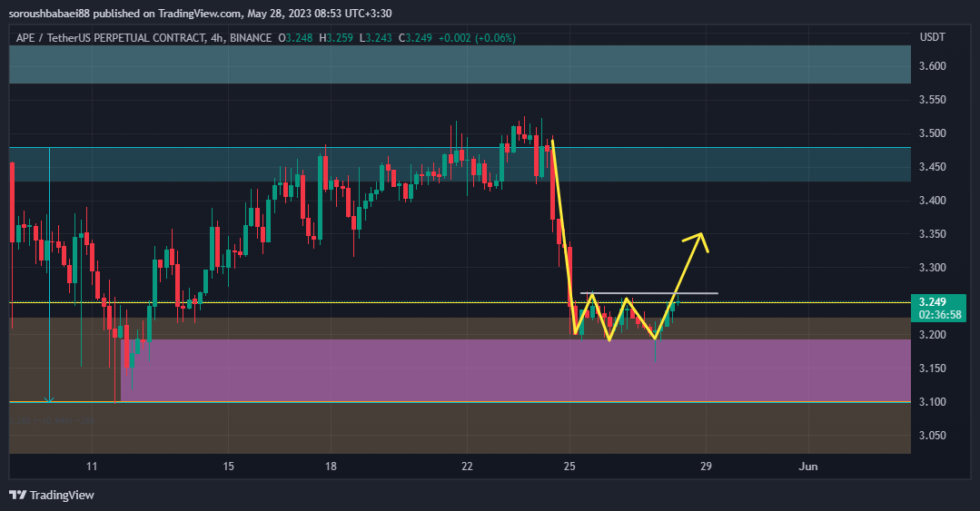Click the date label 11 on time axis
The image size is (980, 511).
tap(92, 467)
